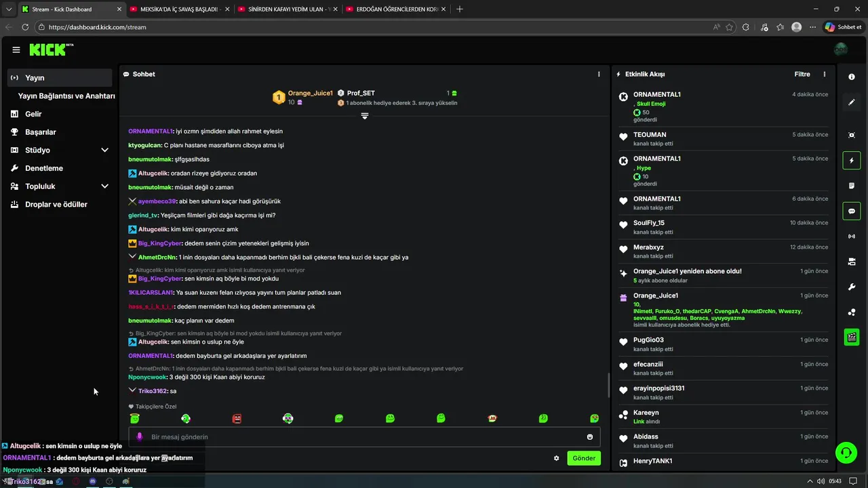The height and width of the screenshot is (488, 868).
Task: Click SoulFly_15 in activity feed
Action: [649, 223]
